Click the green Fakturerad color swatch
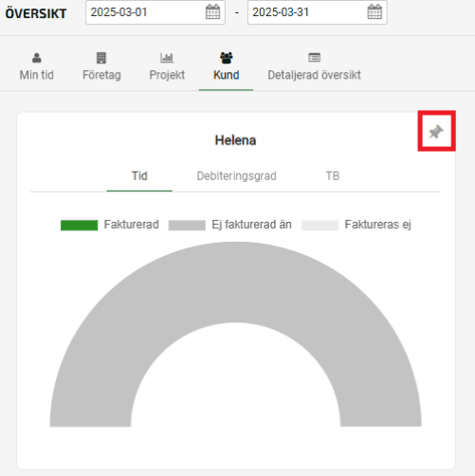The height and width of the screenshot is (476, 475). coord(79,226)
